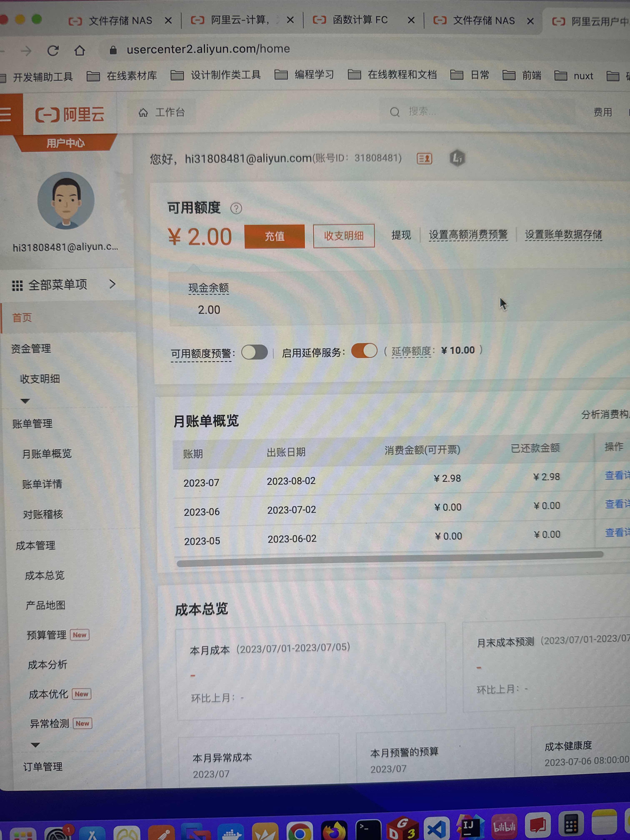The width and height of the screenshot is (630, 840).
Task: Click the search magnifier icon
Action: [x=395, y=112]
